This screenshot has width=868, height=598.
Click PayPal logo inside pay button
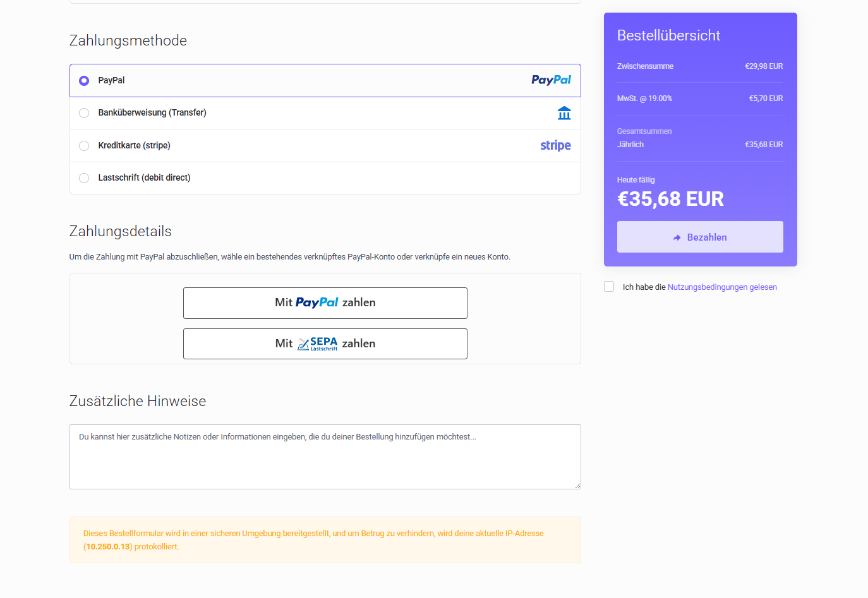(317, 303)
